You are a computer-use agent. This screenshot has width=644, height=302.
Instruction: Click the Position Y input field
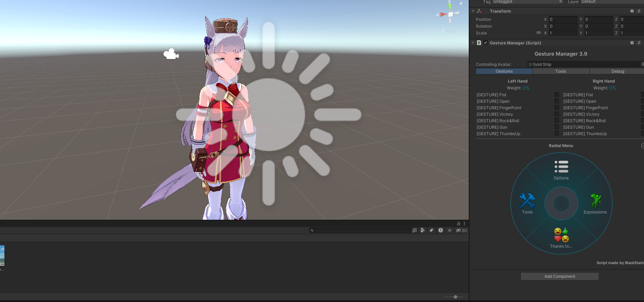599,19
